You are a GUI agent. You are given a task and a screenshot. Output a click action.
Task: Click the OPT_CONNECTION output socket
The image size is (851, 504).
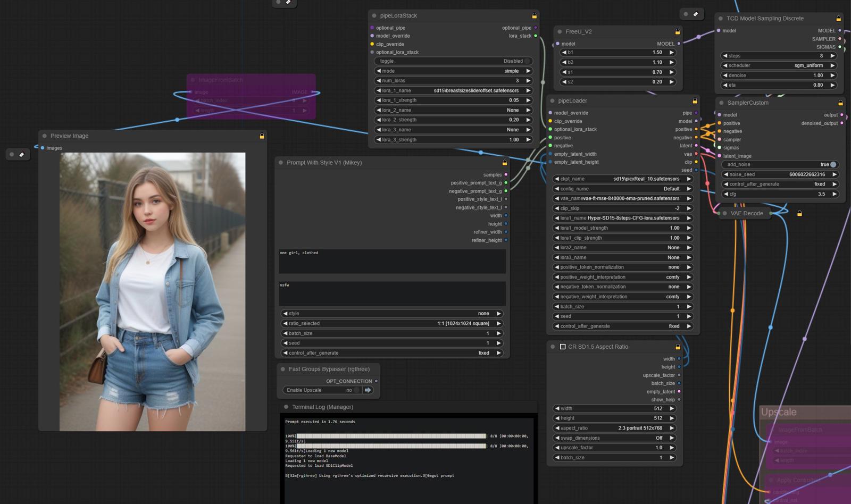[376, 381]
